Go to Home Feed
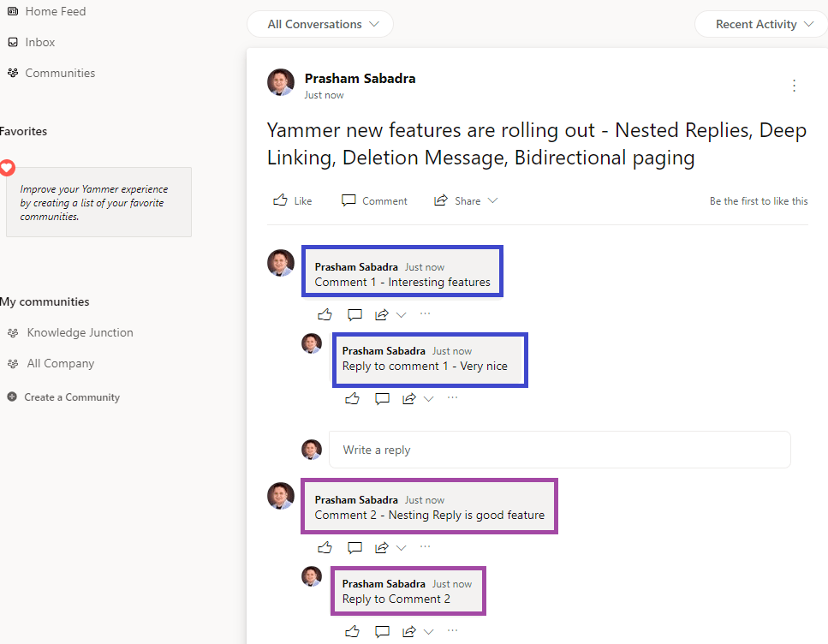 tap(46, 11)
